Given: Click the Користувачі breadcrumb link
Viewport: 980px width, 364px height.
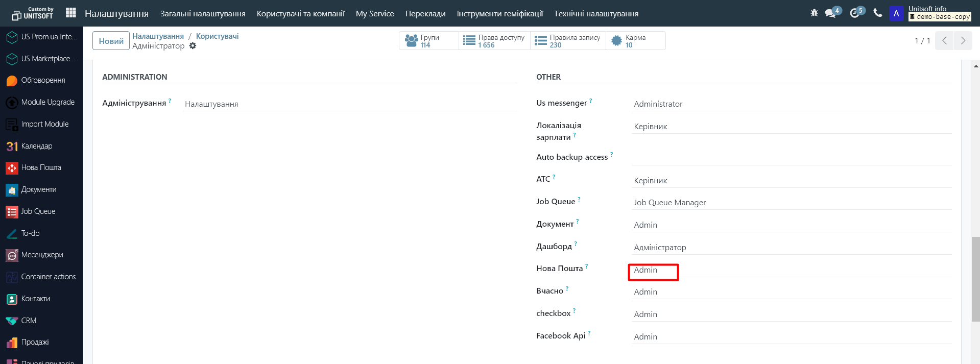Looking at the screenshot, I should click(217, 36).
